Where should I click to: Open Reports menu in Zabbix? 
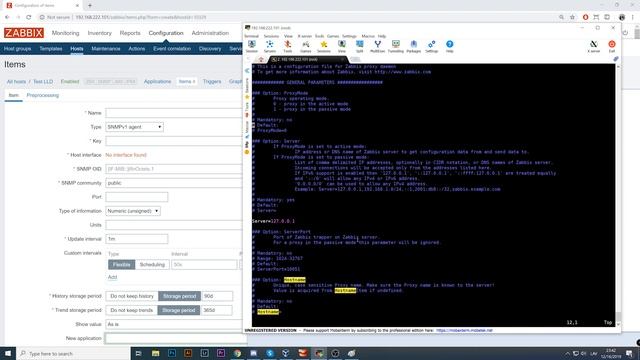(x=130, y=33)
